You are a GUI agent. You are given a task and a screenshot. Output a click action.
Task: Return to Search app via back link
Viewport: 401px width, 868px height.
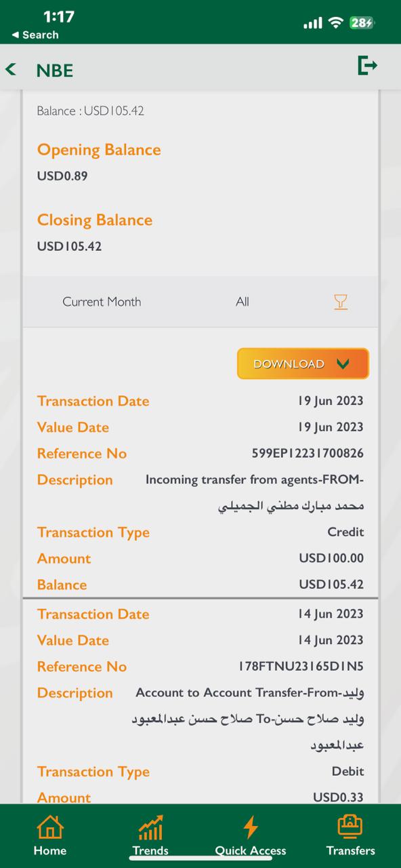pos(35,35)
